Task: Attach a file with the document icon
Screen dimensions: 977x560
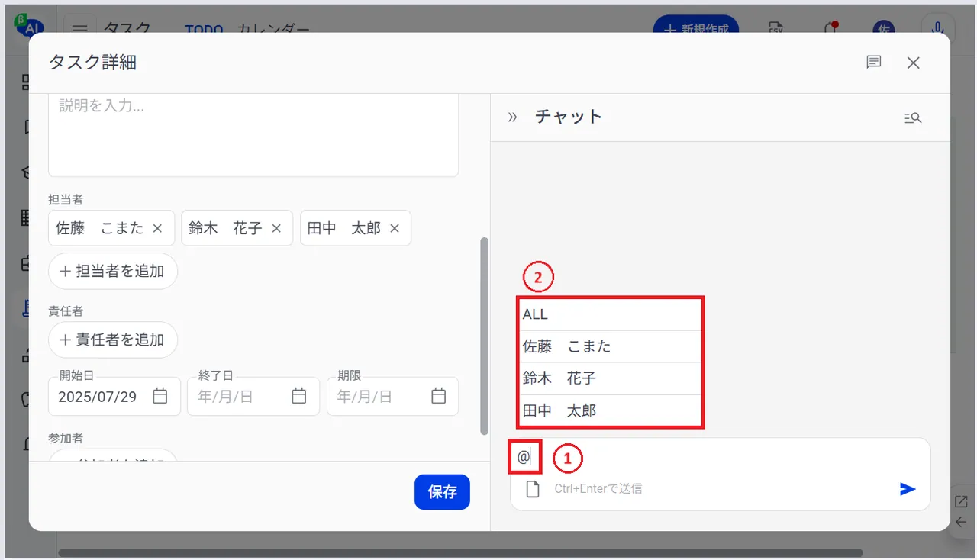Action: (533, 489)
